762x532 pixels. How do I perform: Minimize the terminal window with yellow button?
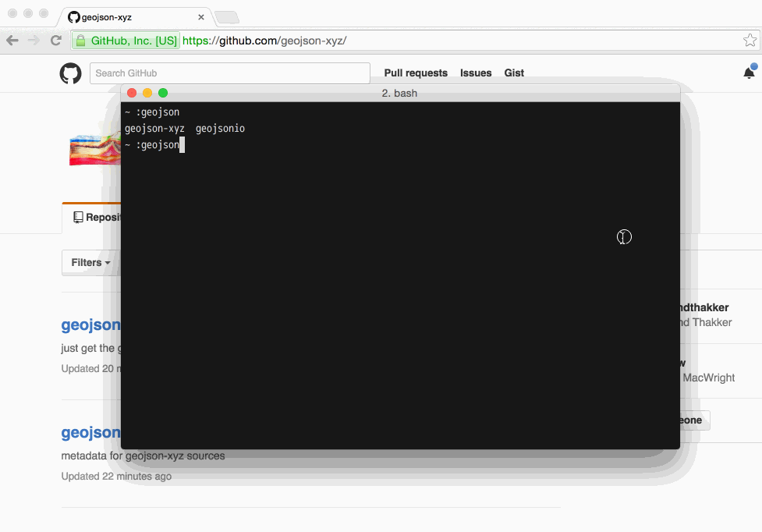click(x=147, y=93)
